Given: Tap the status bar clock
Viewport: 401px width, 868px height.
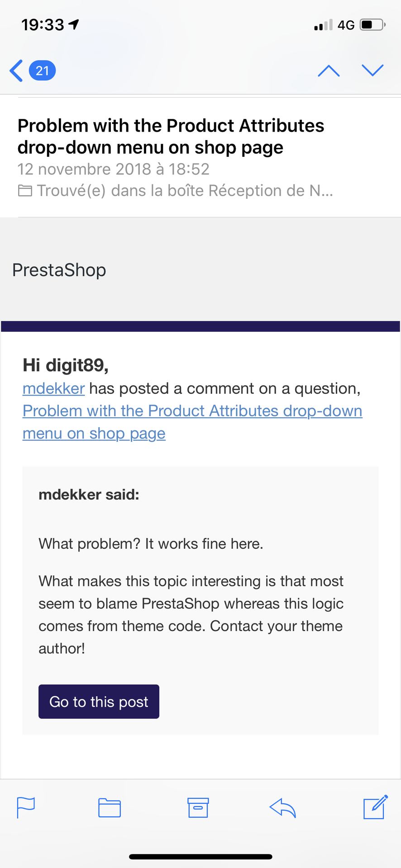Looking at the screenshot, I should coord(43,25).
